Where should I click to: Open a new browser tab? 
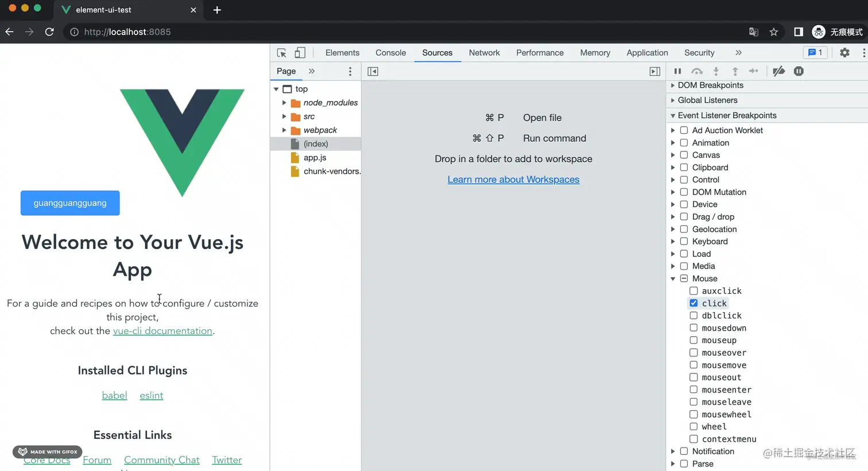[217, 10]
